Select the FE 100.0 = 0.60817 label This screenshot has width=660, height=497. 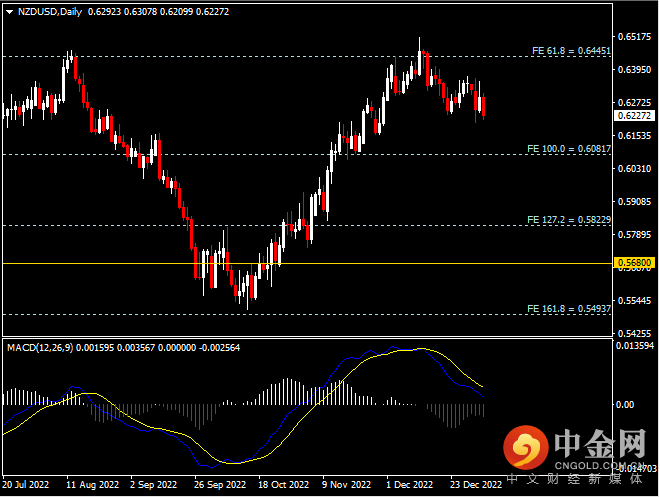[570, 148]
